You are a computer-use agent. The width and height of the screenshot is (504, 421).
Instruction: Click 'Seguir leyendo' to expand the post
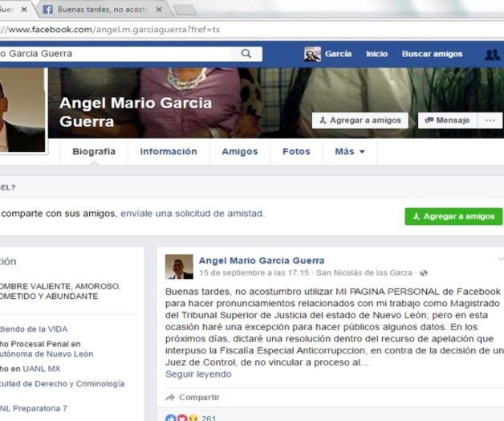click(x=198, y=374)
